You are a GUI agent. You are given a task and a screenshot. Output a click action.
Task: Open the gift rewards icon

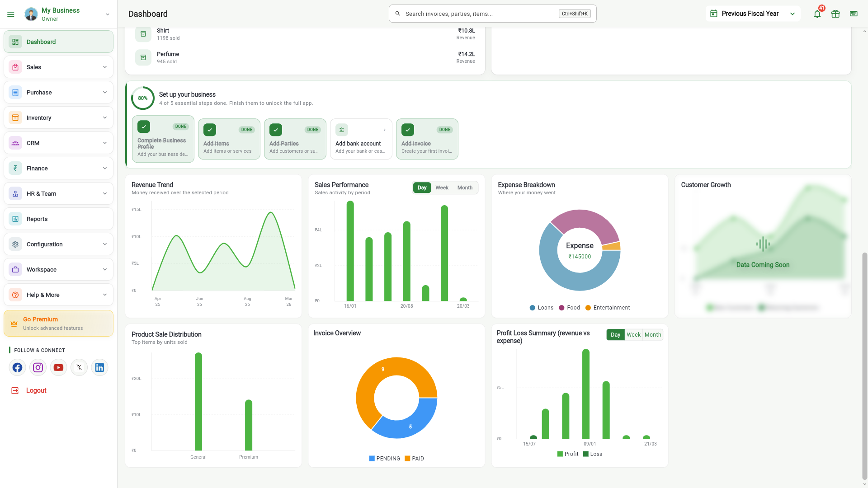[x=835, y=14]
